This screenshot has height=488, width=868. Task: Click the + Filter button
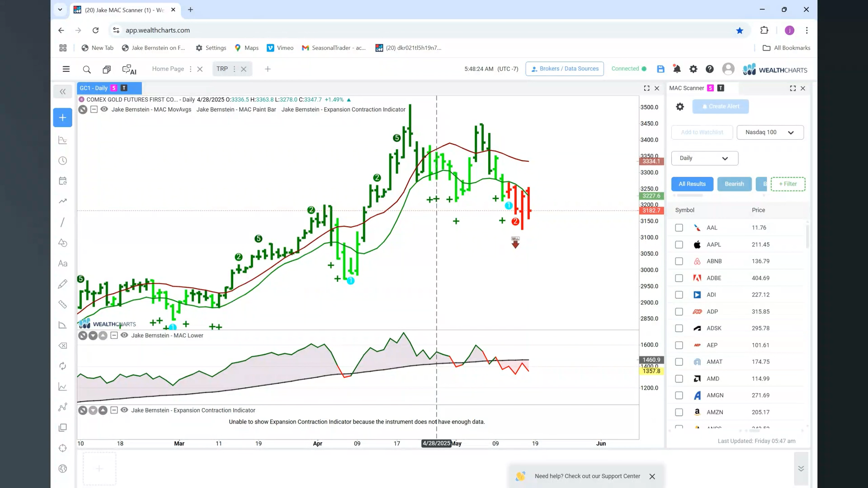tap(788, 184)
